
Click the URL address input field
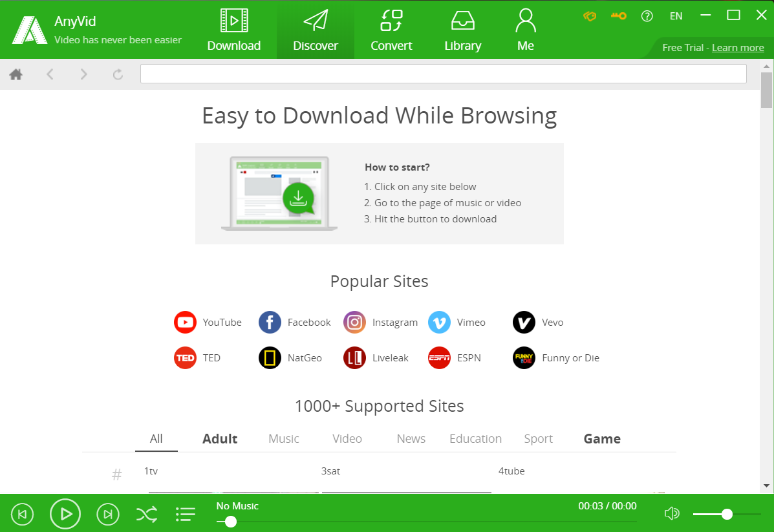443,74
